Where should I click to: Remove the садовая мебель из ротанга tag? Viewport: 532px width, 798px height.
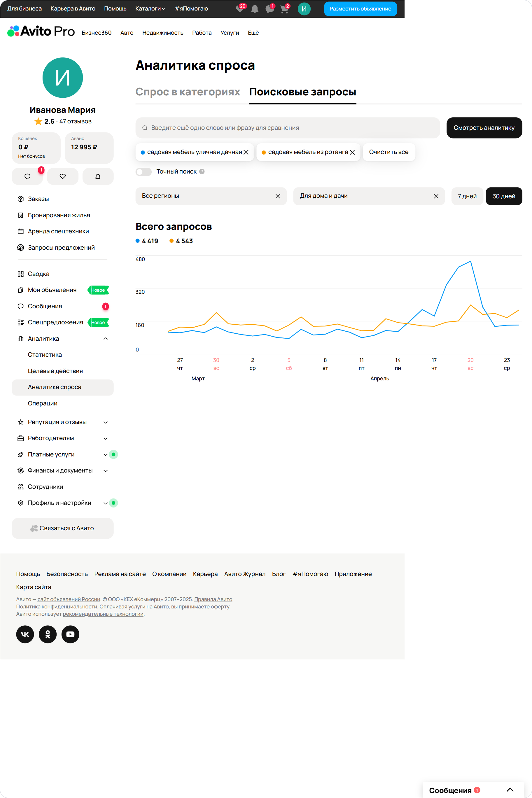click(353, 152)
